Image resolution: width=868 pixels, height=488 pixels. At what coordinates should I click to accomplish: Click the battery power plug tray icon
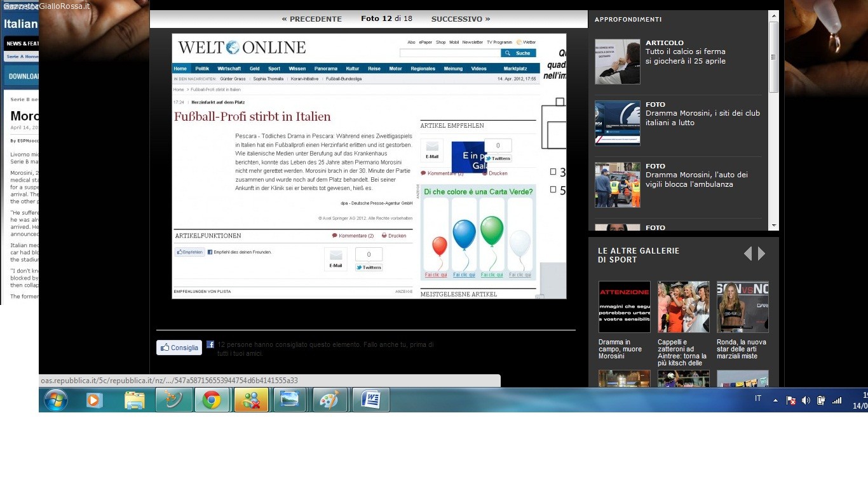[x=821, y=400]
